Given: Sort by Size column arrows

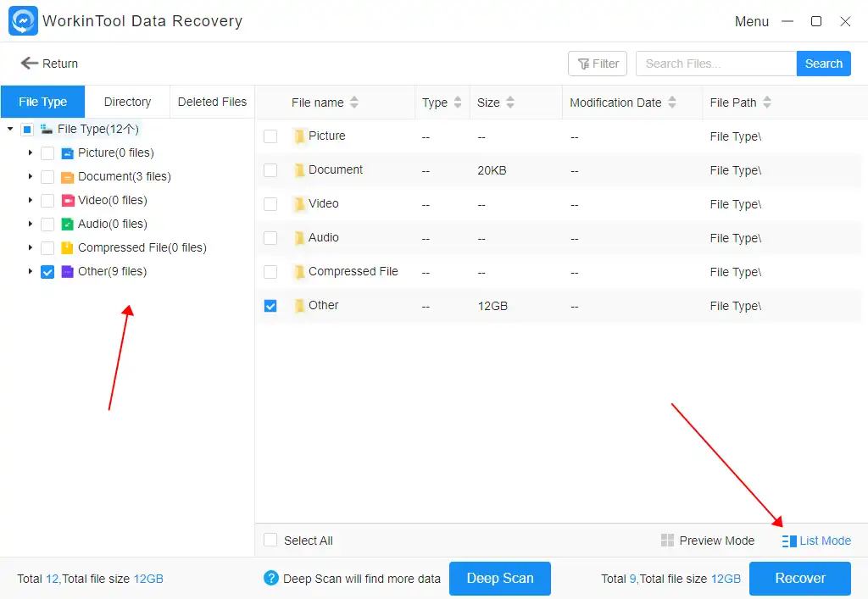Looking at the screenshot, I should click(x=509, y=103).
